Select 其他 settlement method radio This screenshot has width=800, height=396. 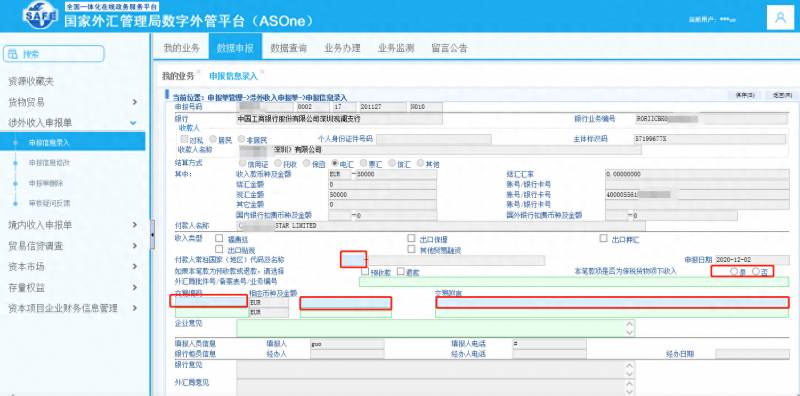420,163
